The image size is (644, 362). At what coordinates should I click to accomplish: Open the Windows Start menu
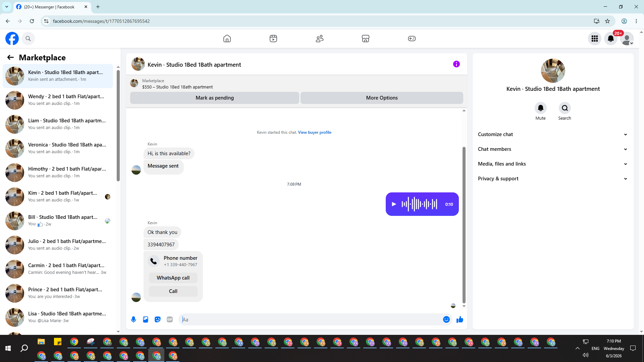8,349
